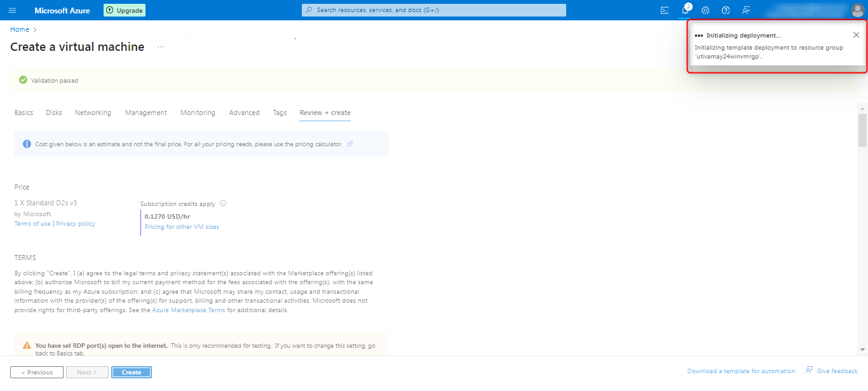
Task: Click the green Validation passed check icon
Action: pyautogui.click(x=23, y=80)
